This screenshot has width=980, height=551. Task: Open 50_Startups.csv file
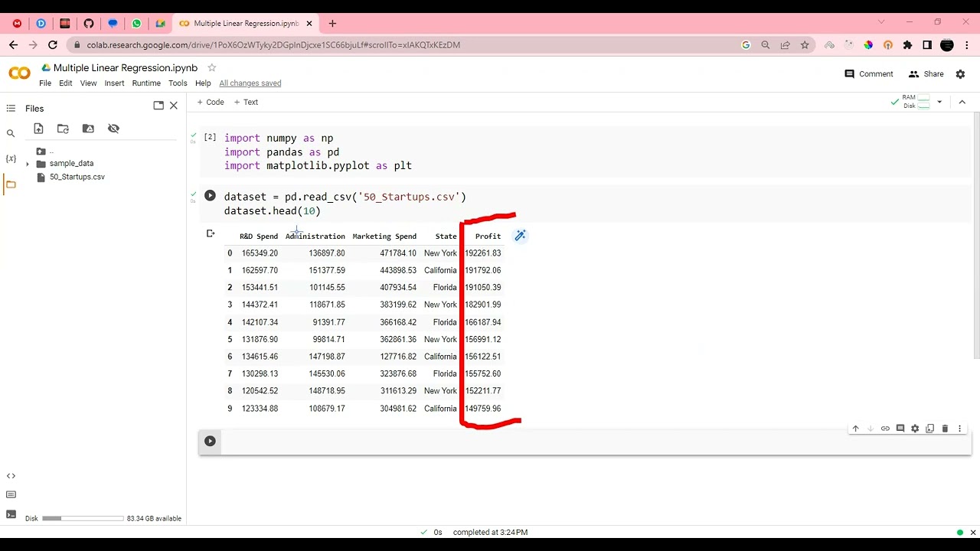77,177
